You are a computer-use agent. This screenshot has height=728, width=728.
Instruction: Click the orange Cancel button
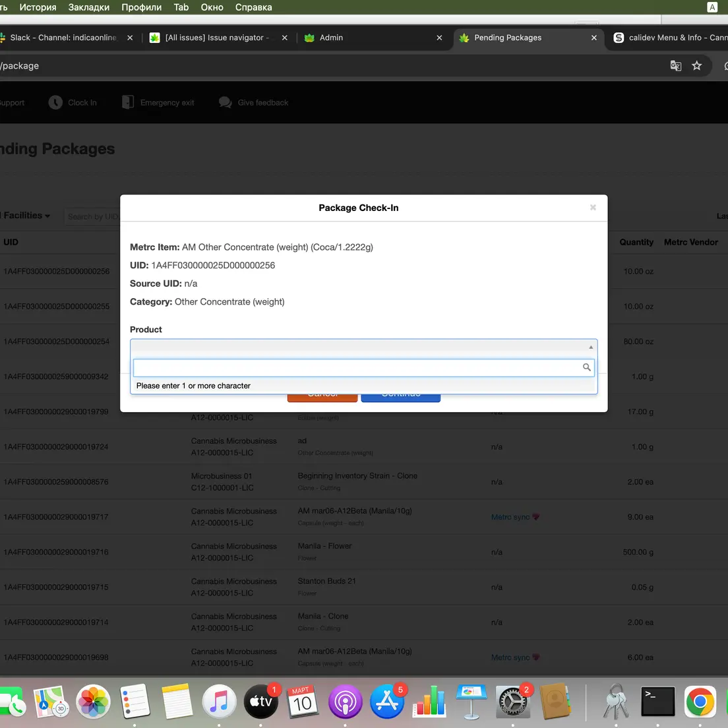322,398
